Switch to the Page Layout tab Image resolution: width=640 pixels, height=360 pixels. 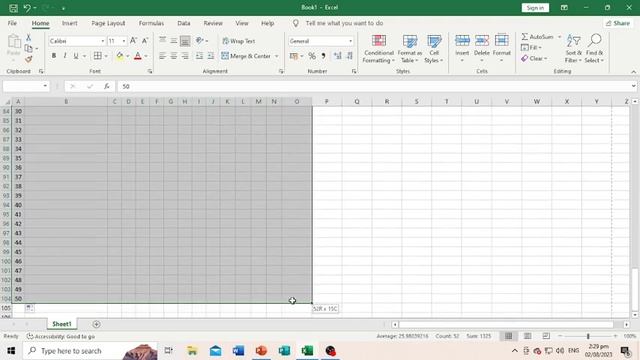tap(108, 23)
